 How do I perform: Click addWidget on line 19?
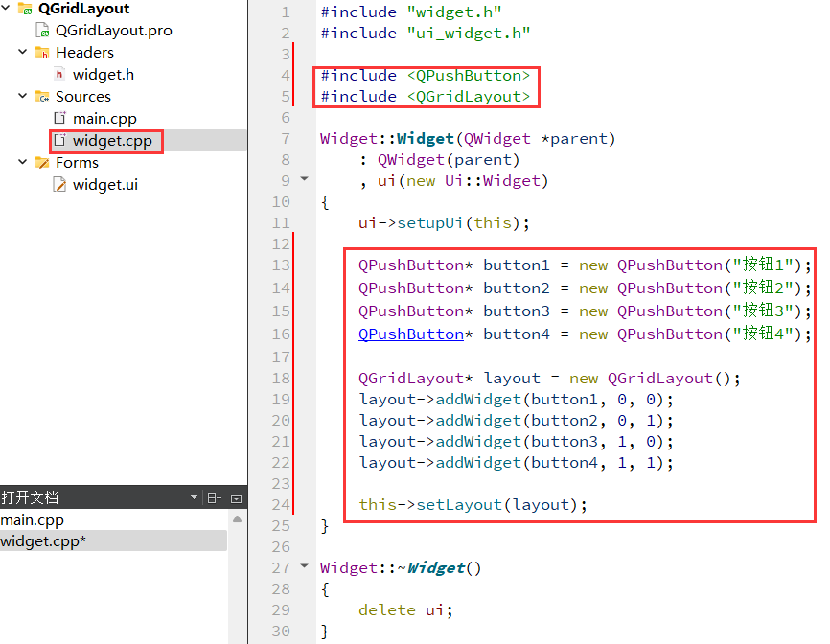click(x=478, y=399)
